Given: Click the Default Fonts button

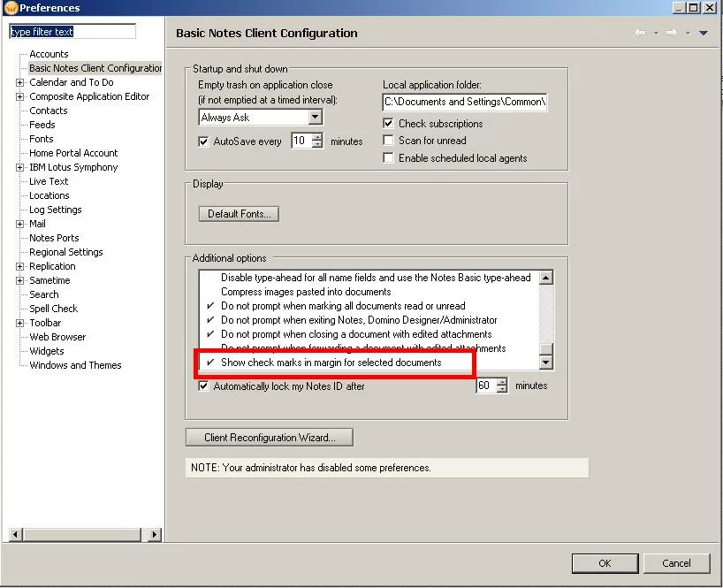Looking at the screenshot, I should click(240, 214).
